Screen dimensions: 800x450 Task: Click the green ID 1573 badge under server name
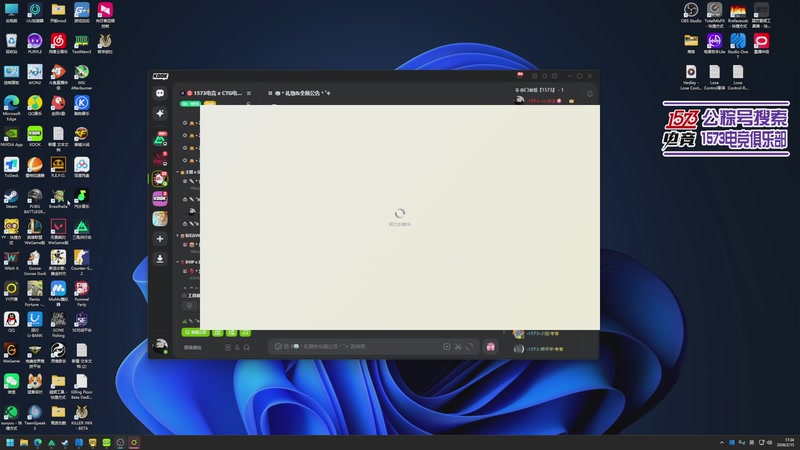(x=190, y=104)
